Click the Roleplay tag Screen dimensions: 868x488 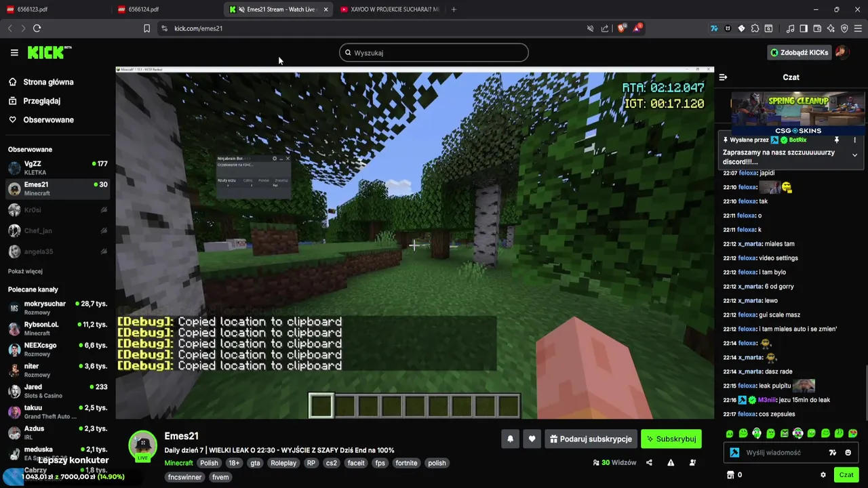point(283,463)
